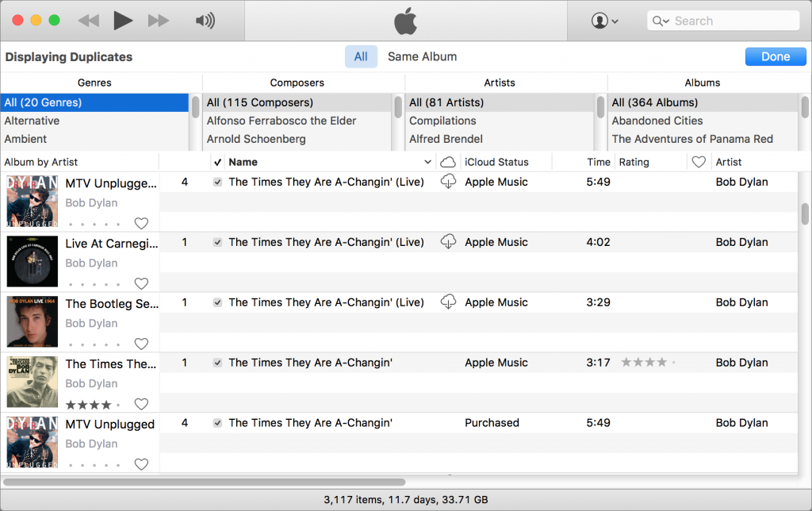Open the account user icon menu
812x511 pixels.
[x=604, y=21]
